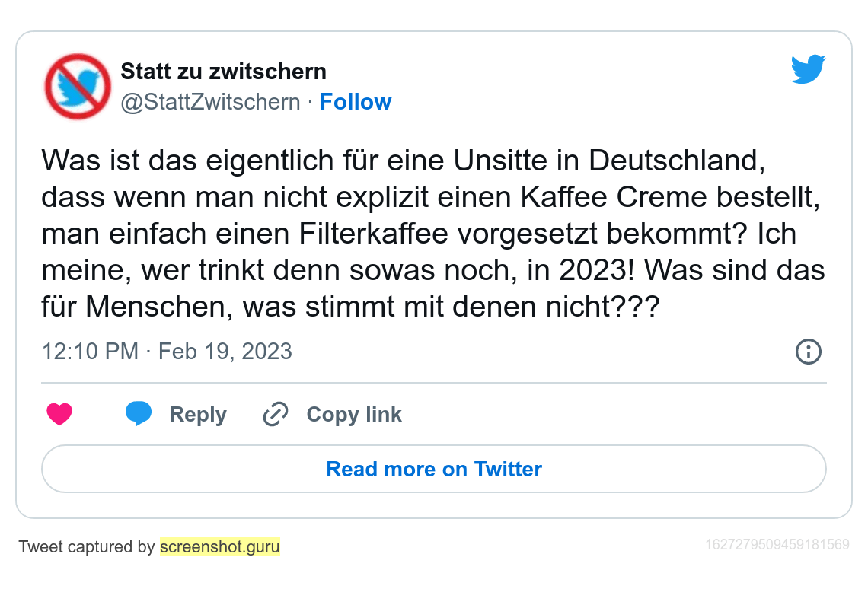This screenshot has width=868, height=589.
Task: Open the "Statt zu zwitschern" display name
Action: click(x=224, y=72)
